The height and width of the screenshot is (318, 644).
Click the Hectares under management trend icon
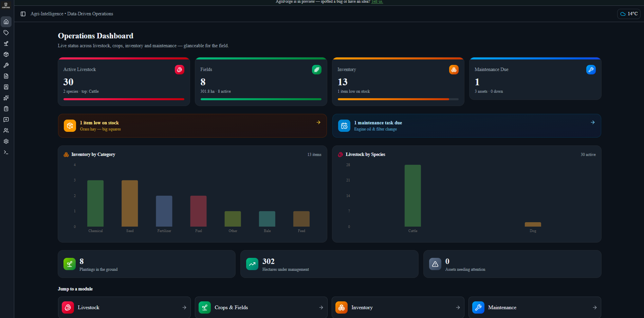(x=252, y=264)
